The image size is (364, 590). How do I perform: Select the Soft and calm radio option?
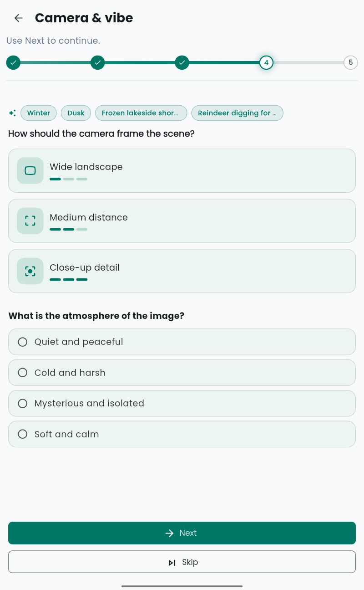[x=182, y=434]
